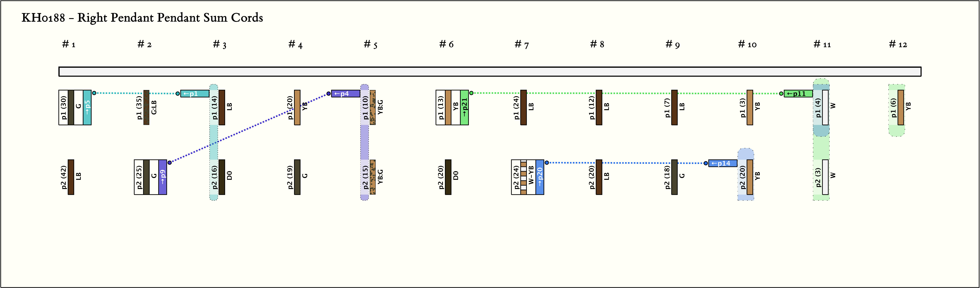The image size is (980, 288).
Task: Click the KH0188 diagram title text
Action: click(142, 18)
